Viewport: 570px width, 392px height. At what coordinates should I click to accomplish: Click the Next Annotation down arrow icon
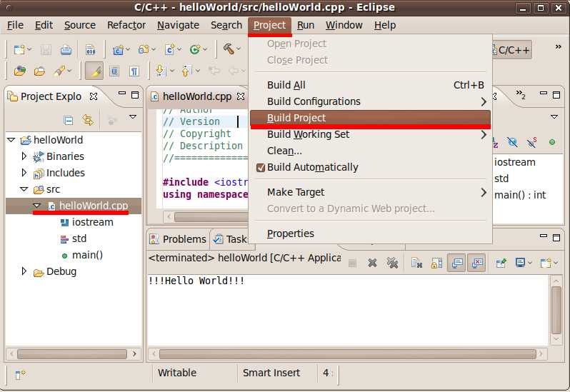click(160, 70)
